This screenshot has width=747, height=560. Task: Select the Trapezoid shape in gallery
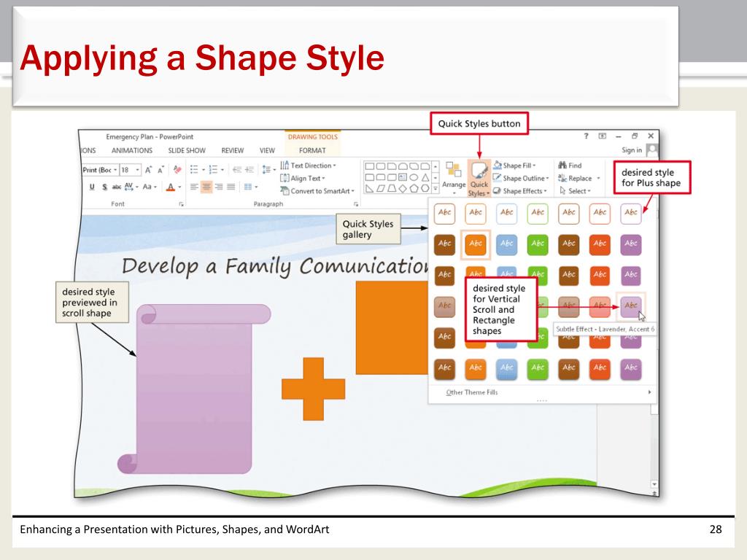pos(391,189)
